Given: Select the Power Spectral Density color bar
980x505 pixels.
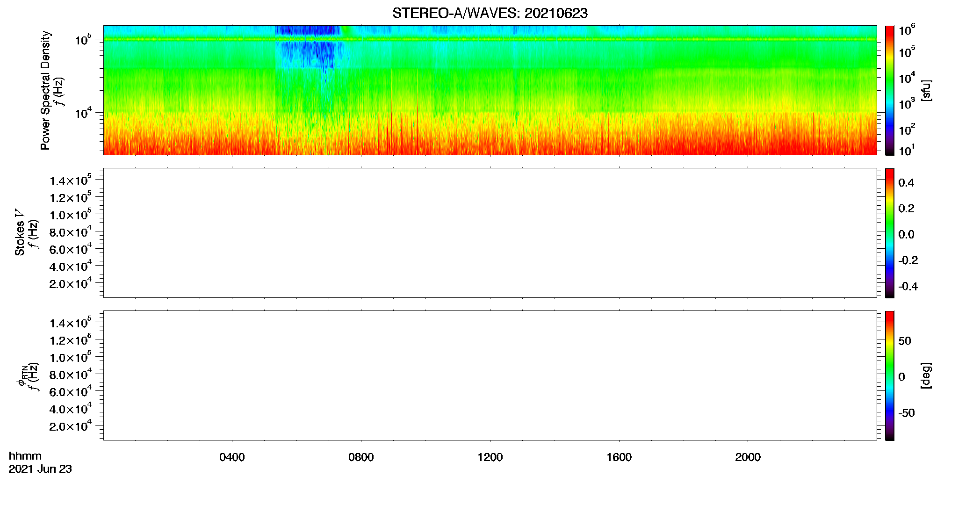Looking at the screenshot, I should coord(889,90).
